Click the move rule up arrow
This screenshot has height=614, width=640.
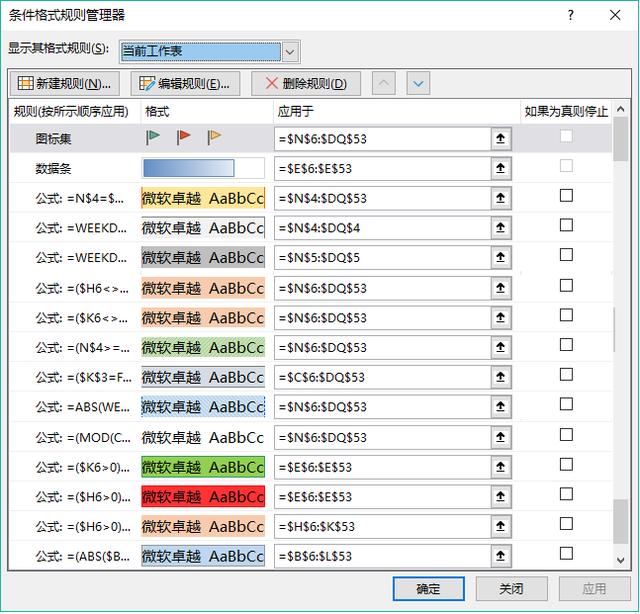383,84
